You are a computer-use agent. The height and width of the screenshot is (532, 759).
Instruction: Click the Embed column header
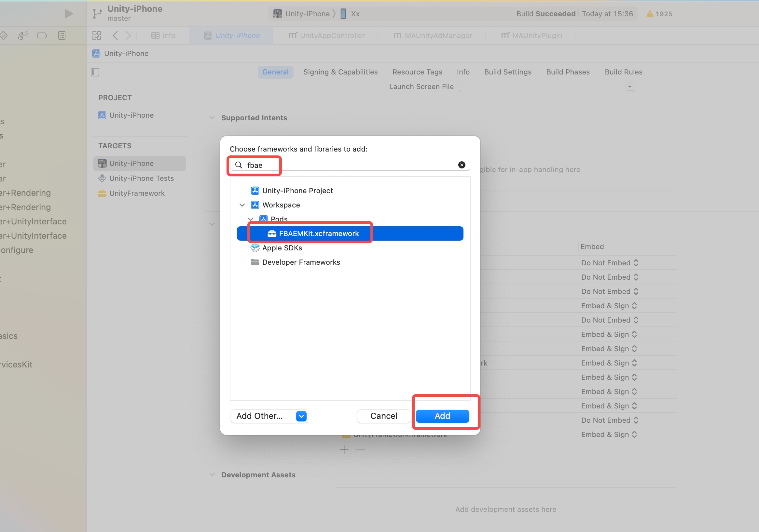tap(592, 247)
